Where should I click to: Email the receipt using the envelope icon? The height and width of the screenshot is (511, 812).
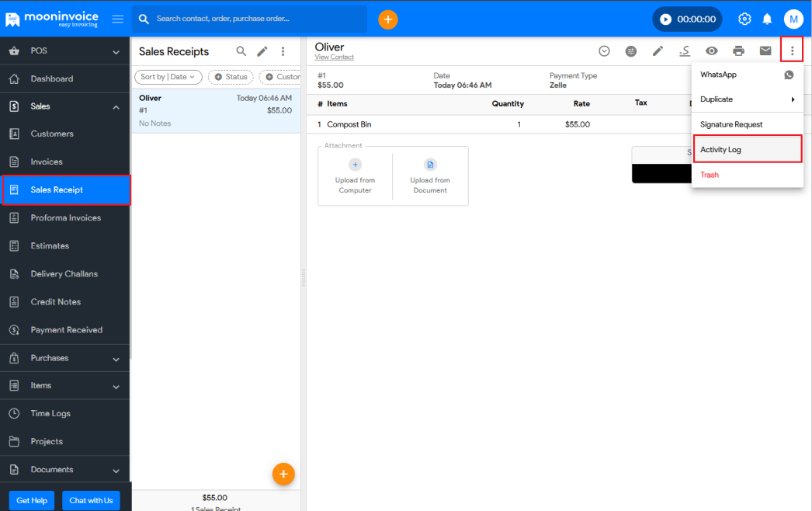(x=765, y=50)
